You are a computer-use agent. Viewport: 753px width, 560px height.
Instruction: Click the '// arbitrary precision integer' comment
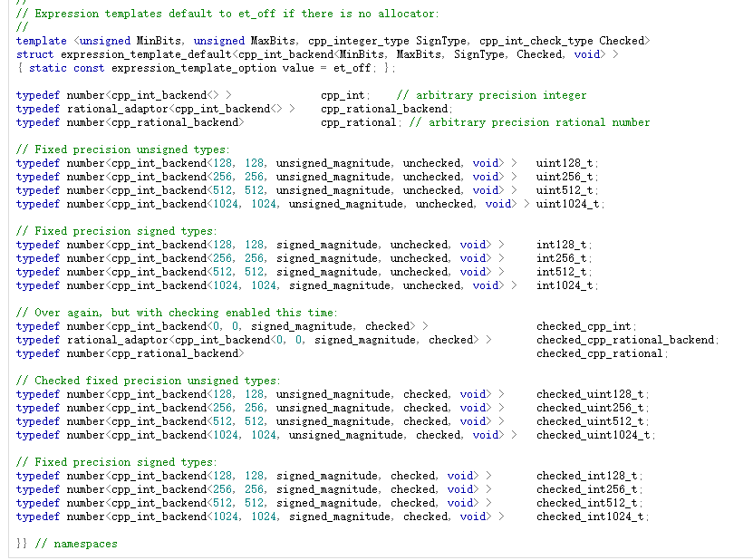click(x=491, y=95)
